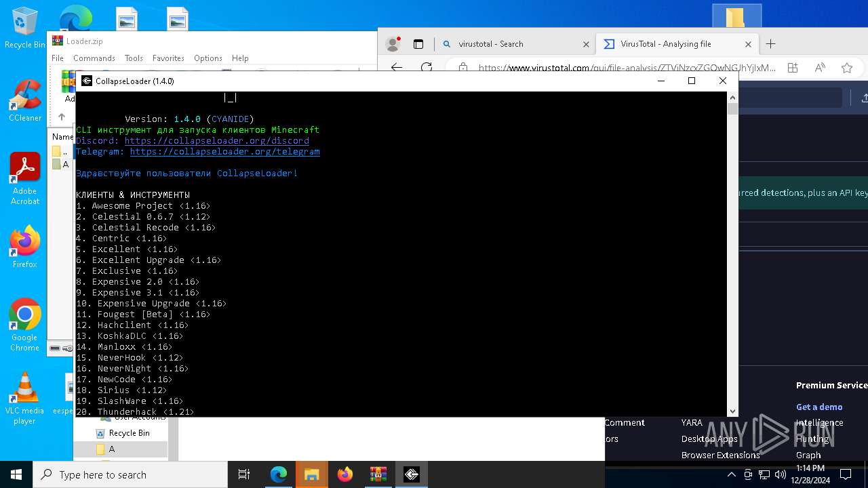Close the VirusTotal - Analysing file tab

pos(748,44)
